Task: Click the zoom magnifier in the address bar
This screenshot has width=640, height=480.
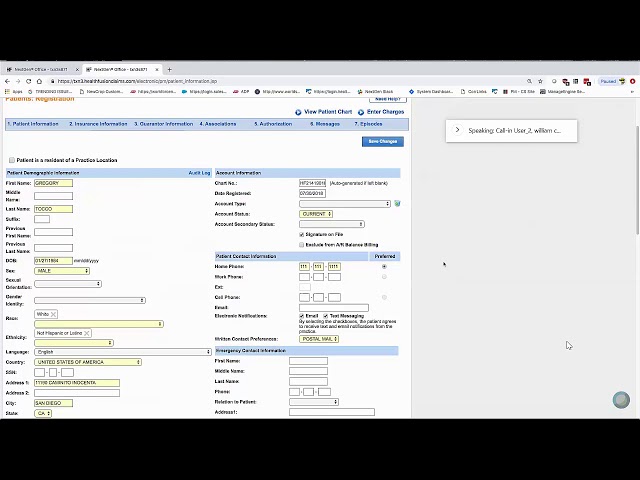Action: [529, 81]
